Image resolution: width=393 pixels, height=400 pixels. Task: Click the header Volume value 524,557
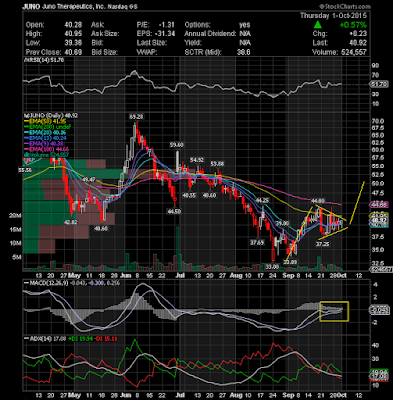(354, 52)
